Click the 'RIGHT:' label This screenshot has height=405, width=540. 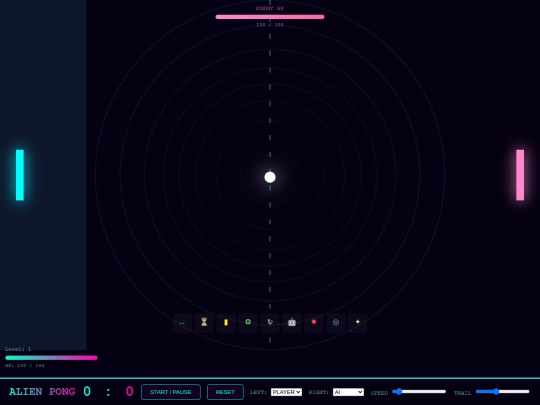click(319, 392)
